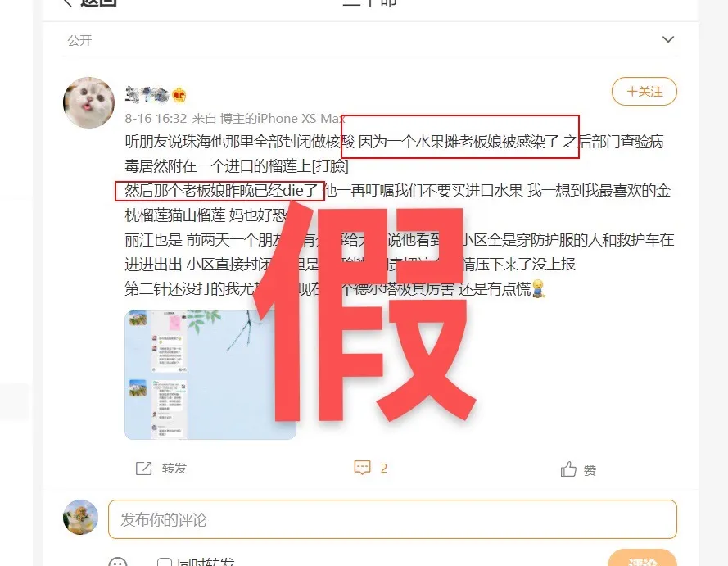View the 2 comments count
728x566 pixels.
384,468
